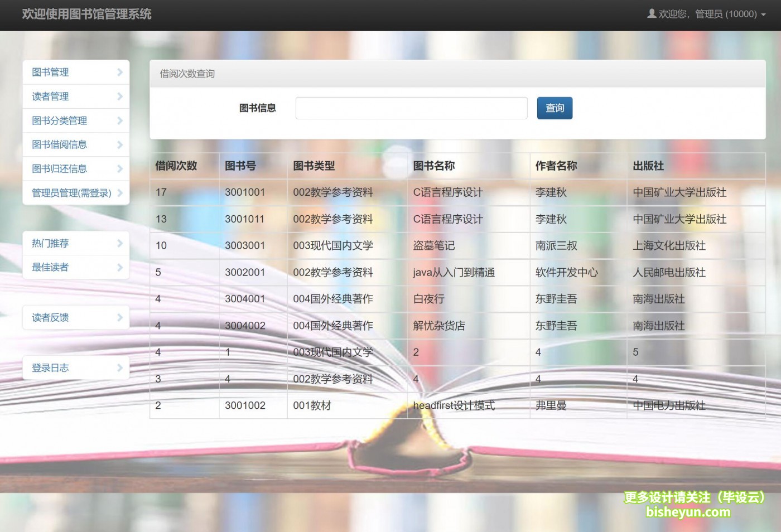Click the chevron next to 登录日志
The width and height of the screenshot is (781, 532).
click(120, 367)
